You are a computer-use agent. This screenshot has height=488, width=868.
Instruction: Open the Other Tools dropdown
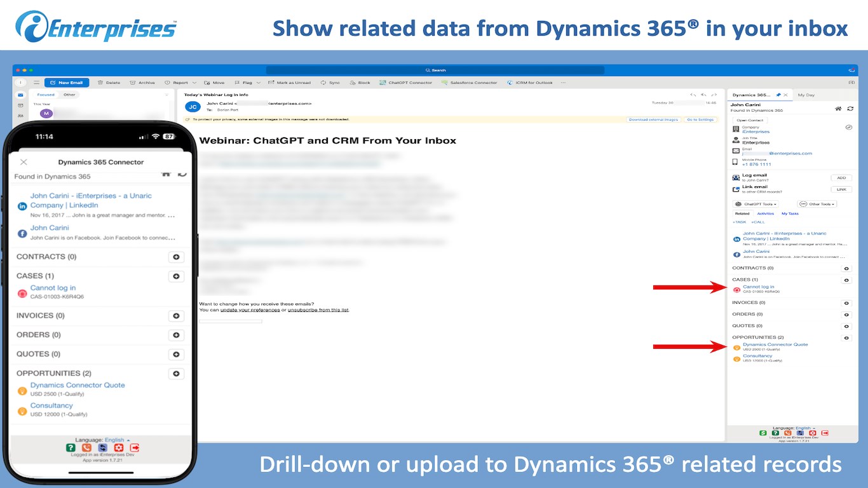817,204
